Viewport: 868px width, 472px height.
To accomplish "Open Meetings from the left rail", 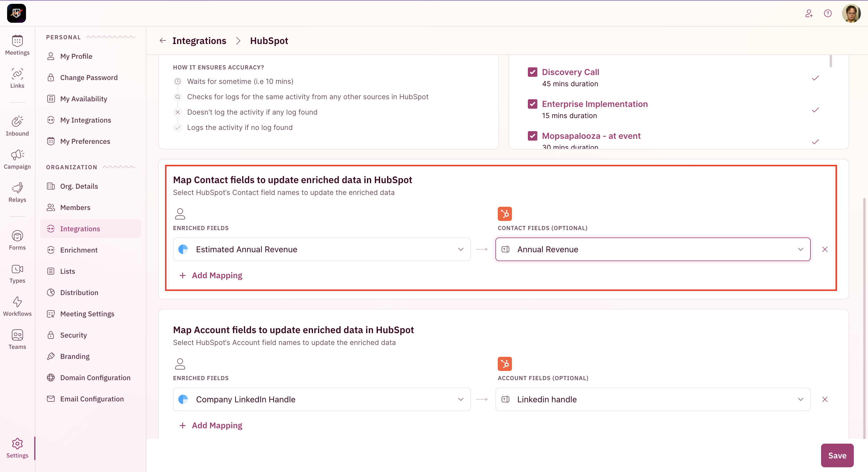I will 17,45.
